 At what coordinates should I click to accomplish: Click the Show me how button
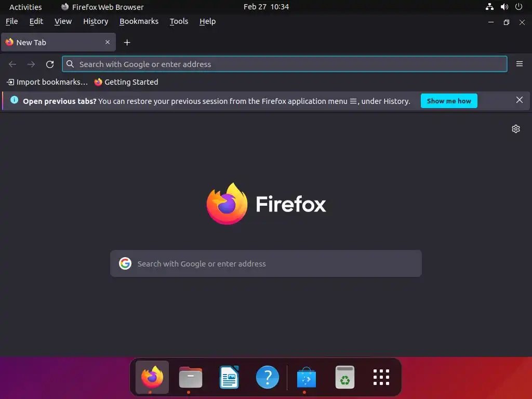pos(448,101)
